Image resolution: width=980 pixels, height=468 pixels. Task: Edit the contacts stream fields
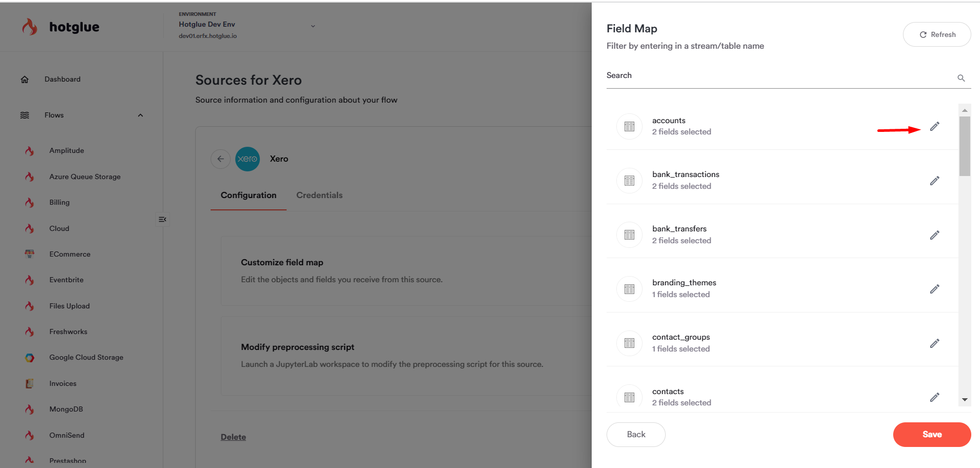[934, 397]
